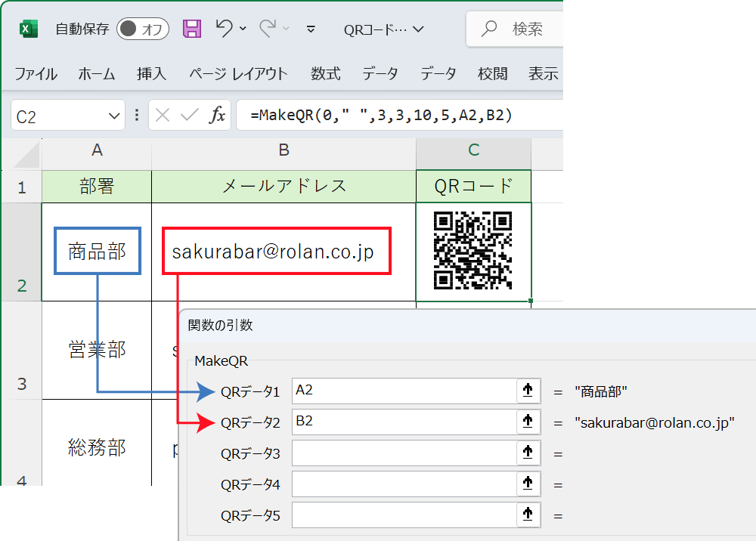Open the first データ tab
This screenshot has width=756, height=541.
(x=380, y=74)
